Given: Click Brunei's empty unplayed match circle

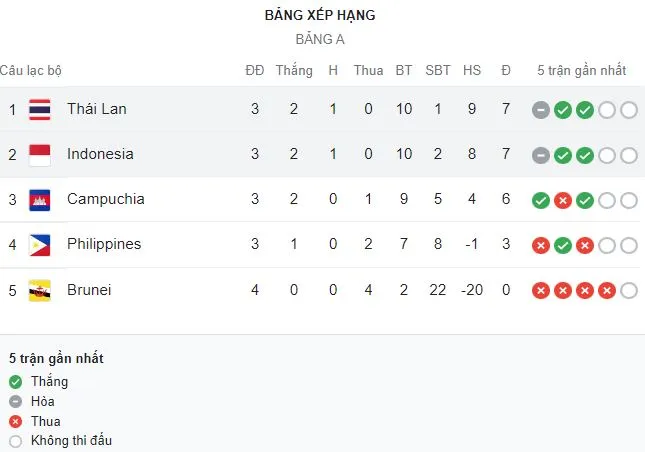Looking at the screenshot, I should coord(629,291).
